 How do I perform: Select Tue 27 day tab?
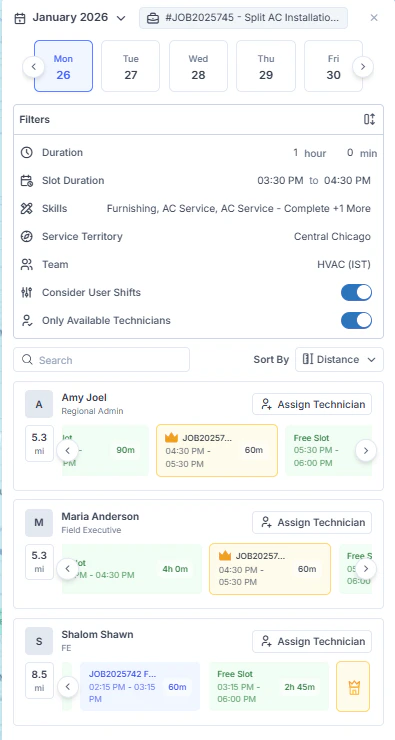point(131,66)
